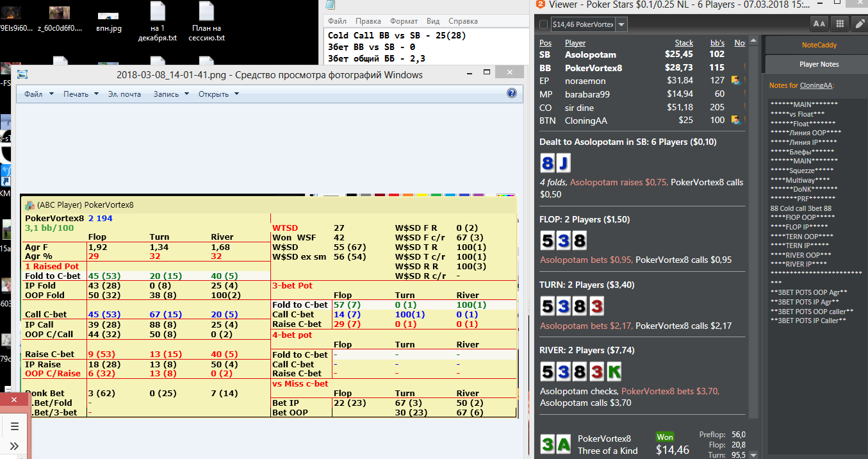The width and height of the screenshot is (868, 459).
Task: Open the help icon in Photo Viewer
Action: click(511, 94)
